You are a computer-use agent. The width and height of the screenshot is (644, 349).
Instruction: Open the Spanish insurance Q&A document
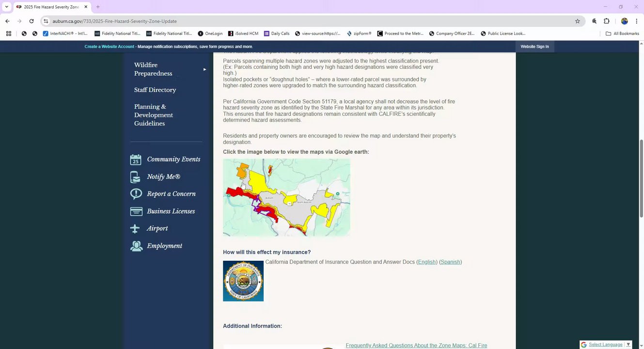click(450, 262)
